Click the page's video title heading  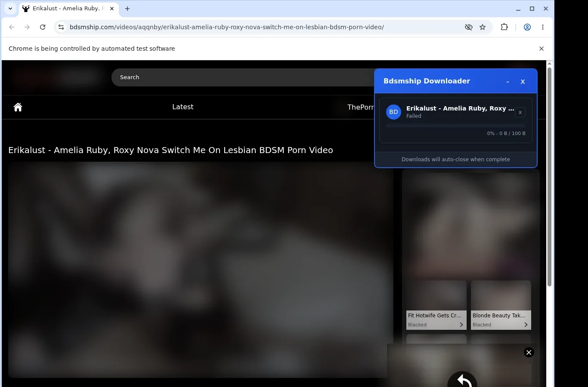coord(170,150)
